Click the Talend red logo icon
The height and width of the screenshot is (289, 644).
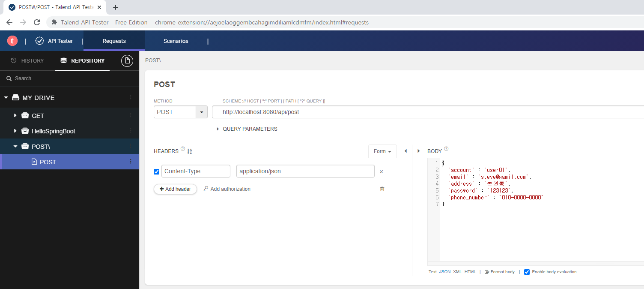click(12, 41)
